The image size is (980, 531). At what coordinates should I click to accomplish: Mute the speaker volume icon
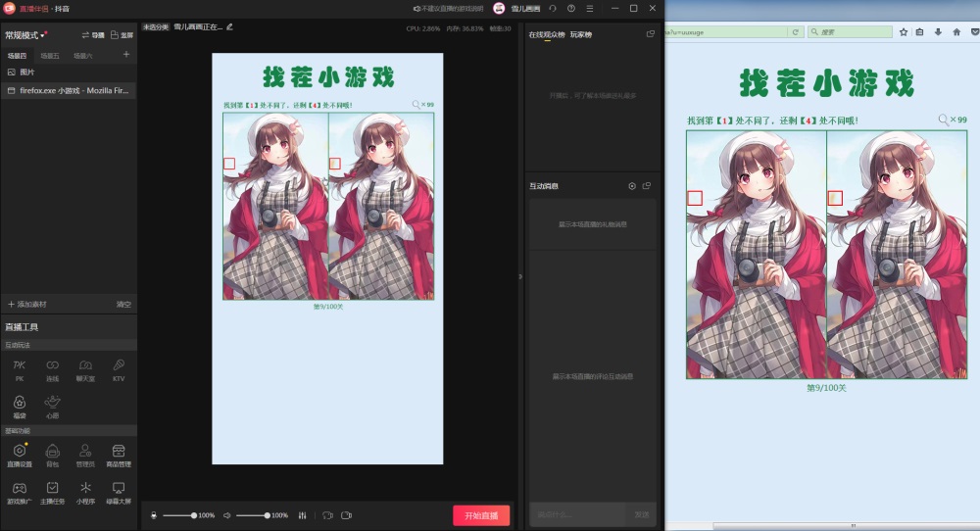[x=226, y=515]
